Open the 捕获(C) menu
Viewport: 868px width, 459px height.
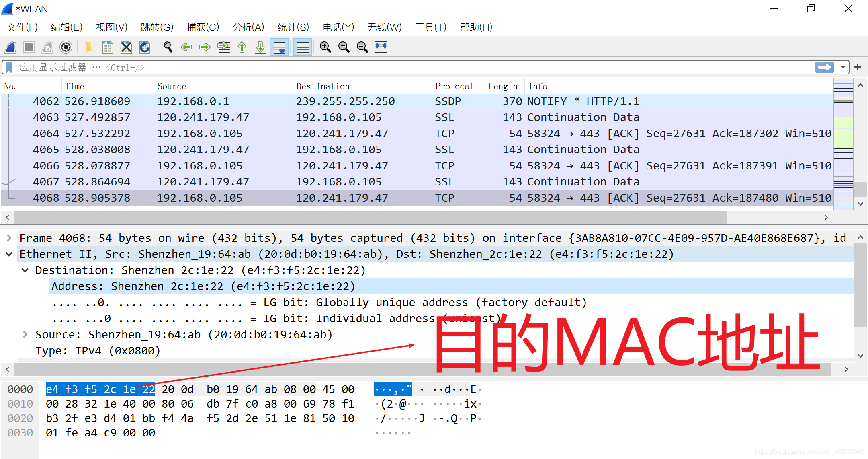tap(203, 27)
